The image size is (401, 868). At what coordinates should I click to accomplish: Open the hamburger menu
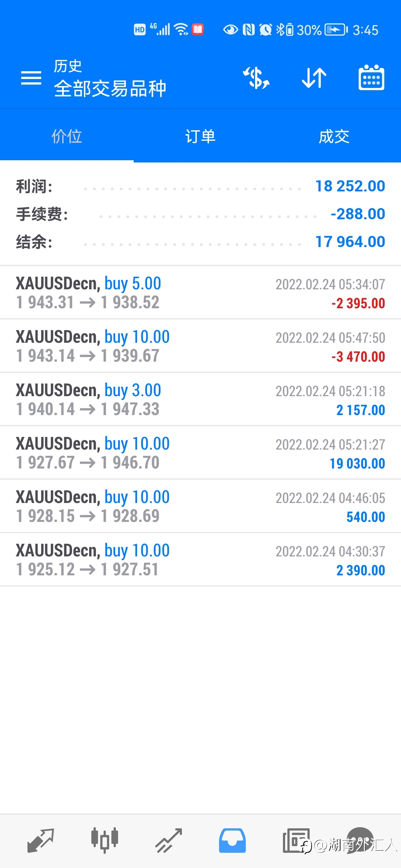pyautogui.click(x=31, y=78)
